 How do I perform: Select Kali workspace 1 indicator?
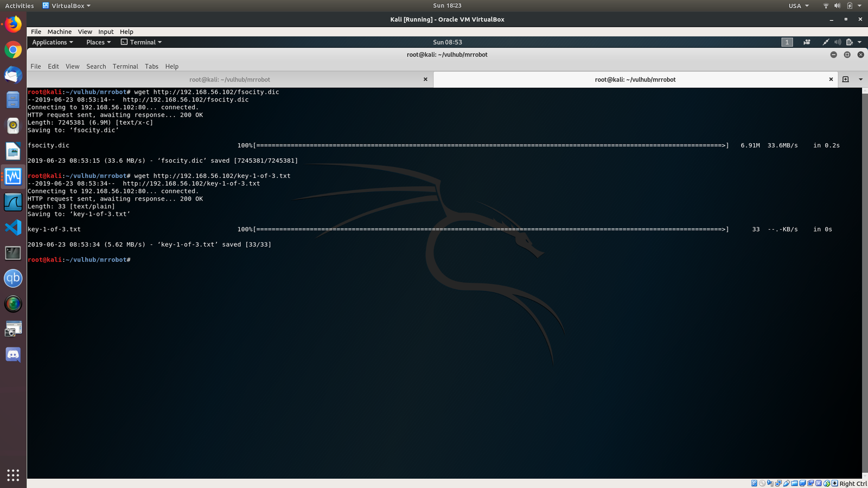[x=787, y=42]
